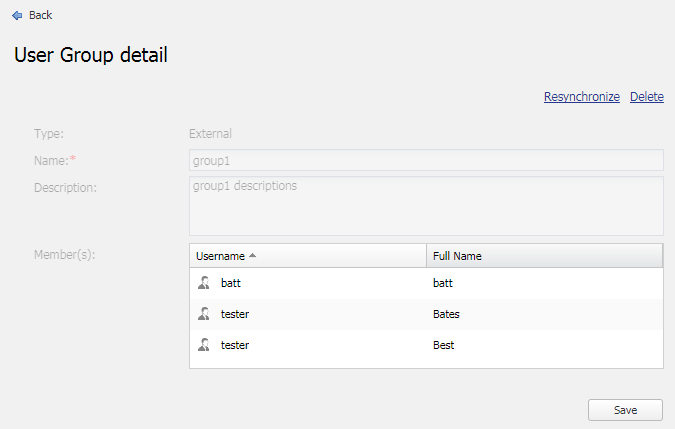This screenshot has height=429, width=675.
Task: Click the user icon in Bates row
Action: click(204, 314)
